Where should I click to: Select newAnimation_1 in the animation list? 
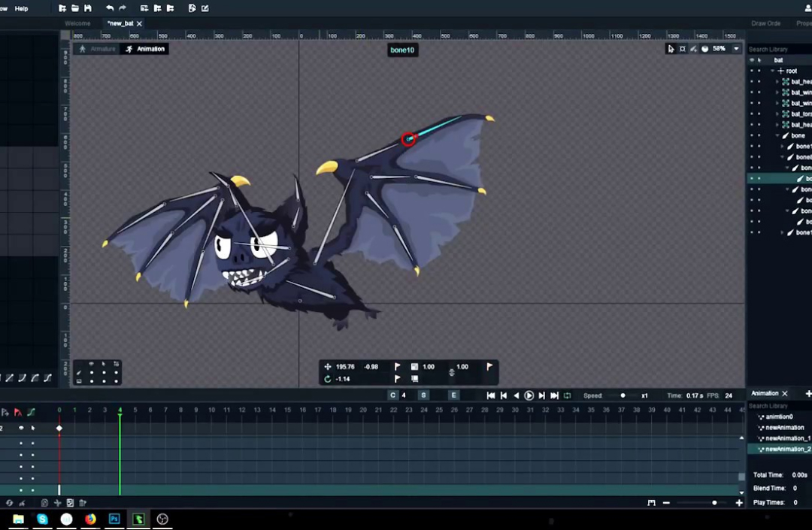click(787, 438)
